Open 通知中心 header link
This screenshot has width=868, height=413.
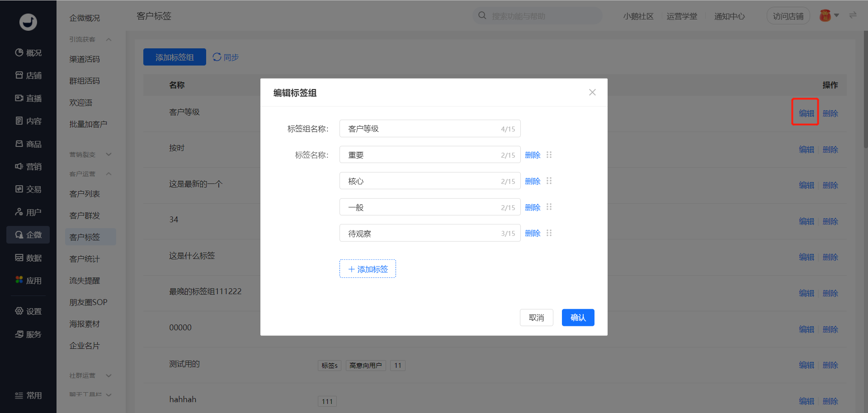(729, 16)
